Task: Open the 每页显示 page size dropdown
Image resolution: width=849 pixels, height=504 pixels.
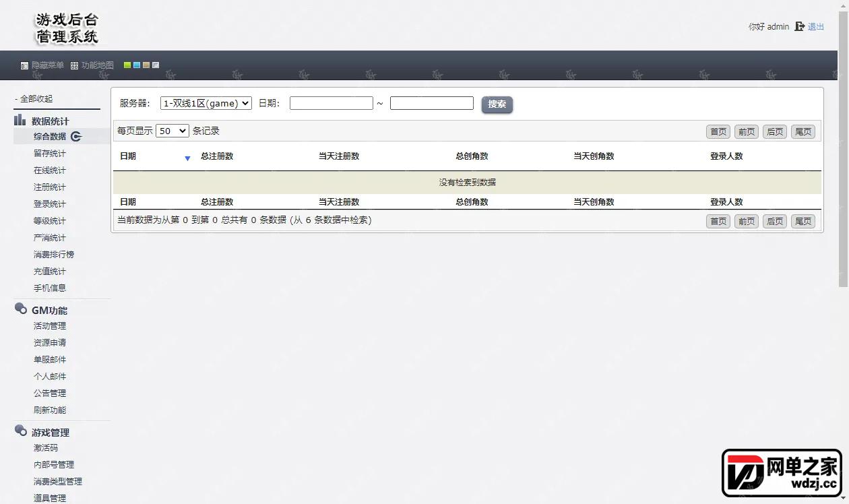Action: pos(172,131)
